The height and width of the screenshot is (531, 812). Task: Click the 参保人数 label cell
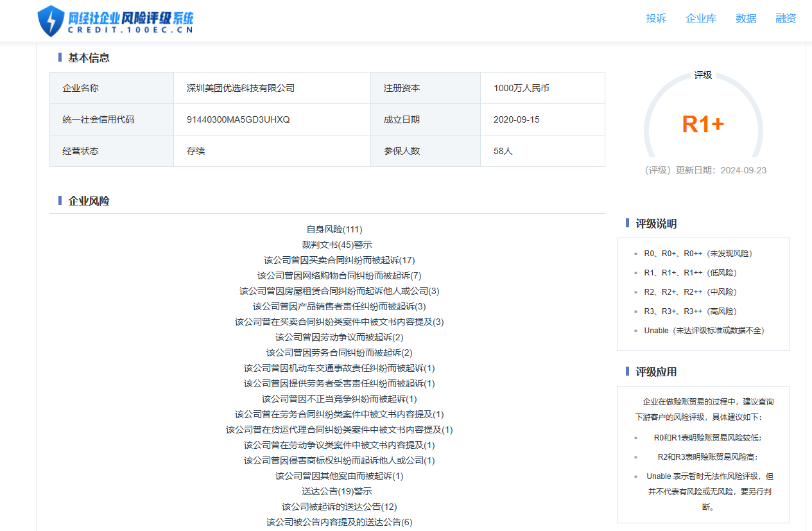(426, 151)
